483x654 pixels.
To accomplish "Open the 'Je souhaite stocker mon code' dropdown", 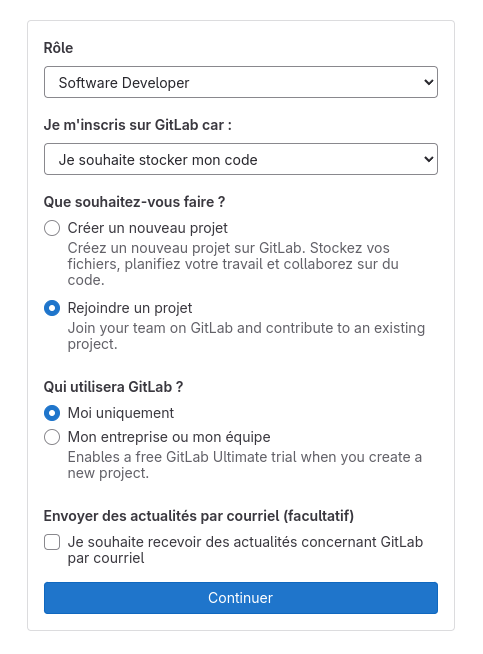I will click(241, 159).
